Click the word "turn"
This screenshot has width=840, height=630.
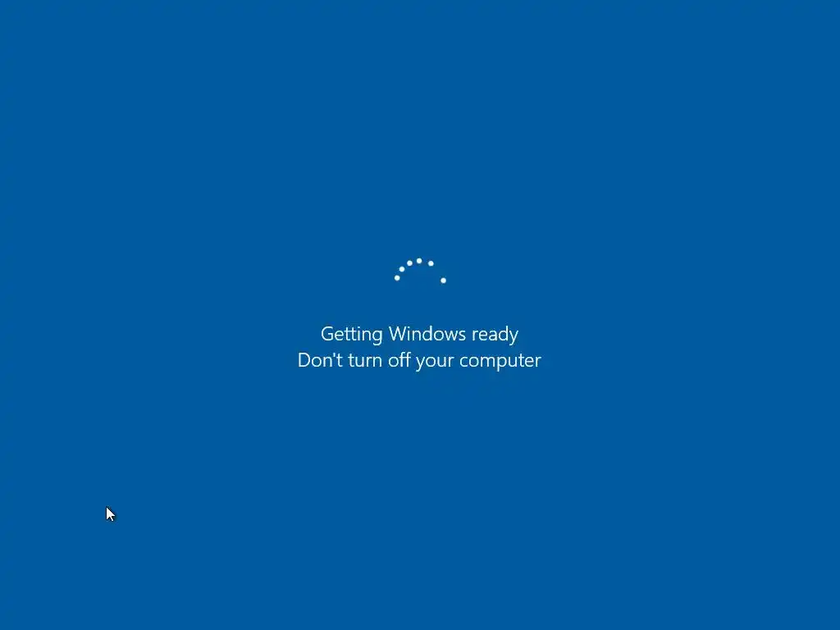(365, 361)
